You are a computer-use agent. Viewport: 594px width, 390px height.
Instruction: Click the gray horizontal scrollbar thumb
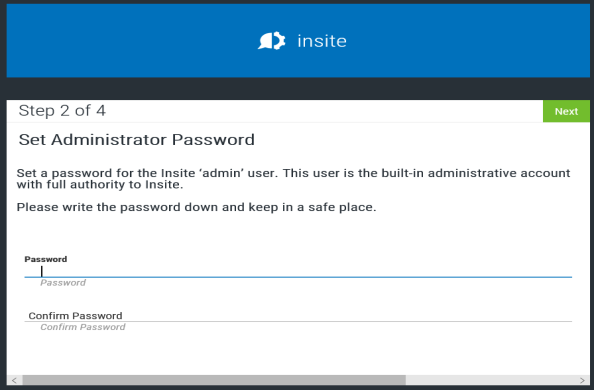[214, 380]
